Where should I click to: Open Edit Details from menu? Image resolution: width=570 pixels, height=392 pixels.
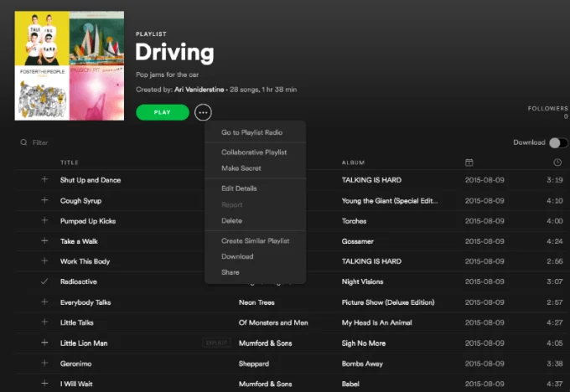click(239, 188)
